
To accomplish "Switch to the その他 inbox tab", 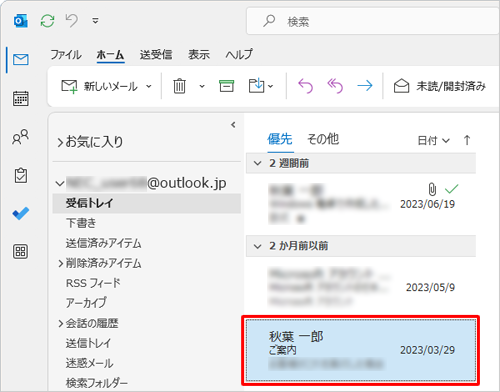I will point(323,139).
